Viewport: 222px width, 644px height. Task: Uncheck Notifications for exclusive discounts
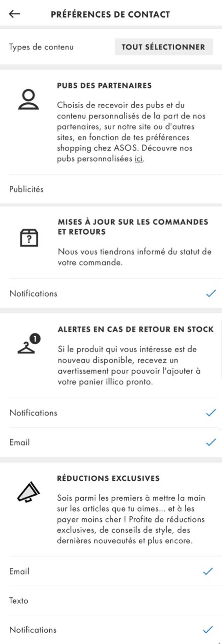tap(208, 630)
